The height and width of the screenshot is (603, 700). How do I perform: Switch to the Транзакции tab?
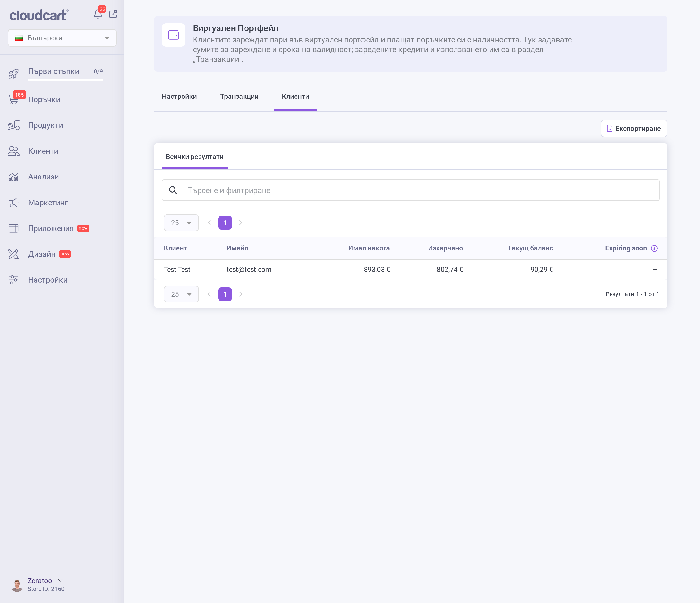[239, 97]
